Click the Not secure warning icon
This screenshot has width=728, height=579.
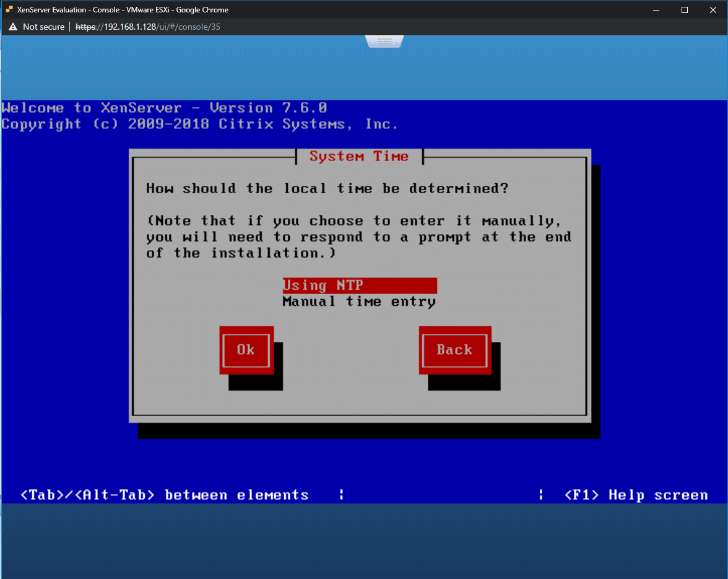[13, 27]
